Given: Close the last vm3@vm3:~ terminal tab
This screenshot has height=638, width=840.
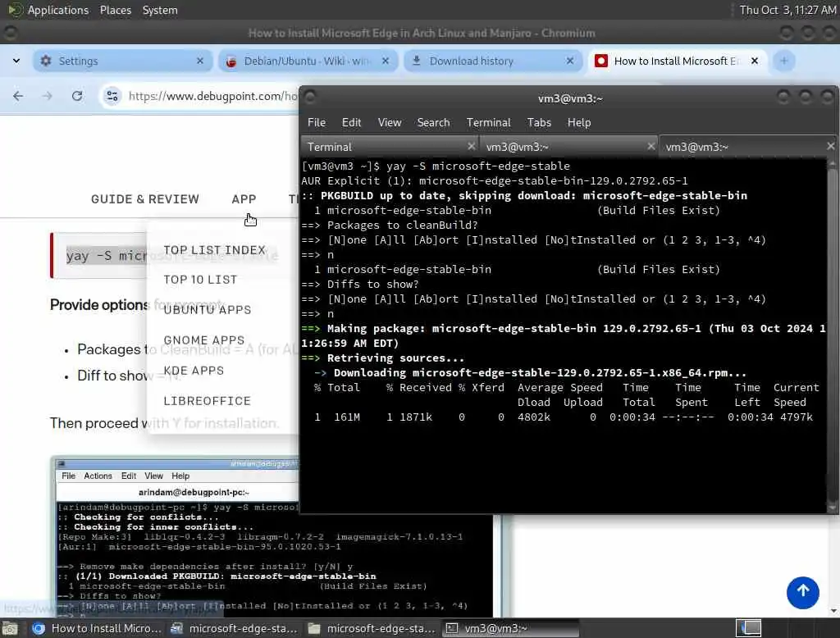Looking at the screenshot, I should tap(830, 146).
